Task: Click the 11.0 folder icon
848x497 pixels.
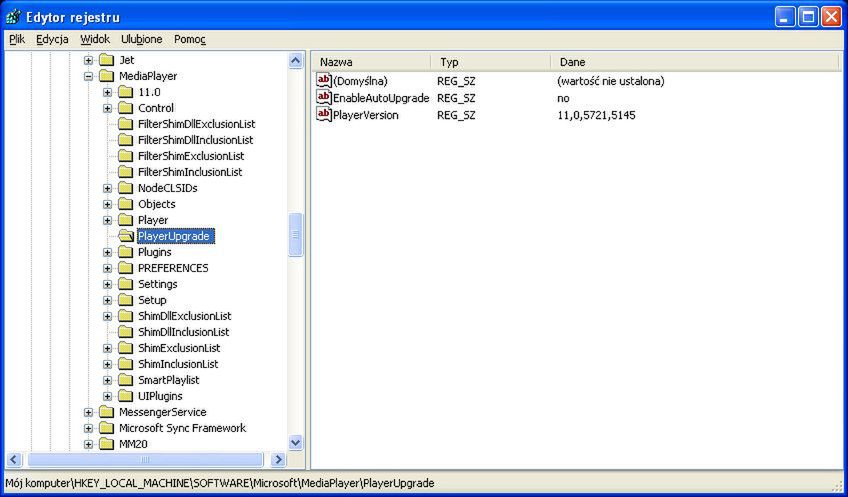Action: [x=125, y=92]
